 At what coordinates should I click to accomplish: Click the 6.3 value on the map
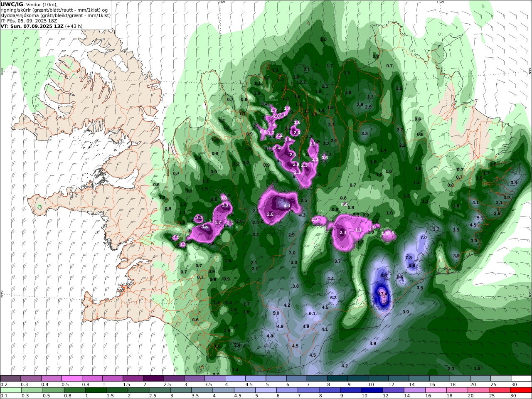[x=333, y=298]
